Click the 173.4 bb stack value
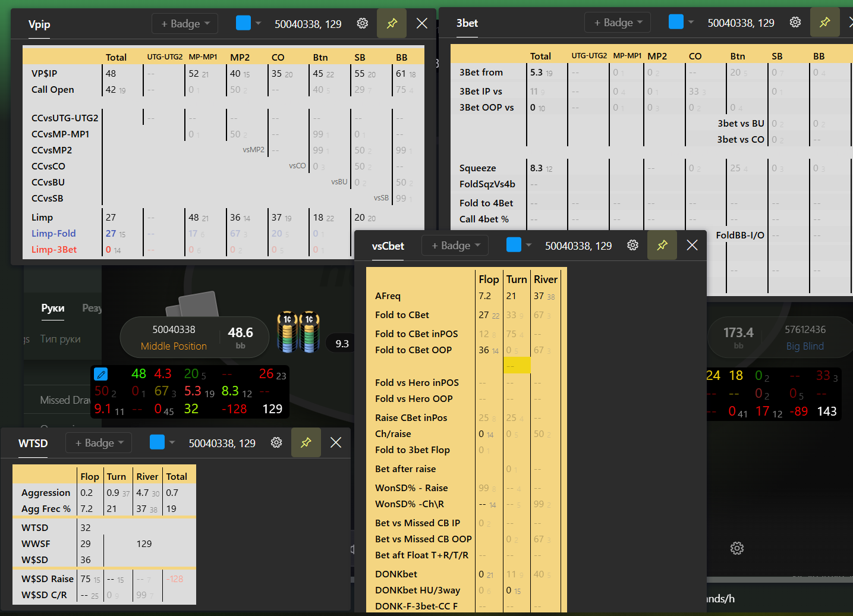Screen dimensions: 853x616 [x=738, y=332]
